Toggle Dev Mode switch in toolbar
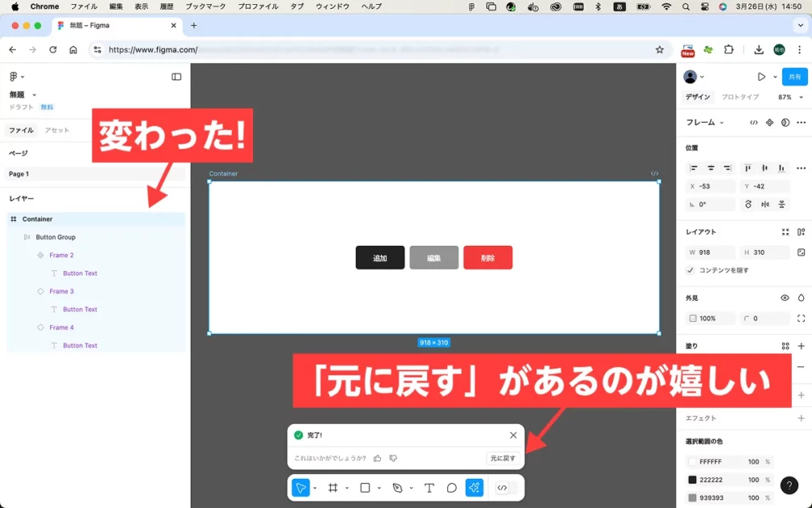Viewport: 812px width, 508px height. tap(507, 488)
